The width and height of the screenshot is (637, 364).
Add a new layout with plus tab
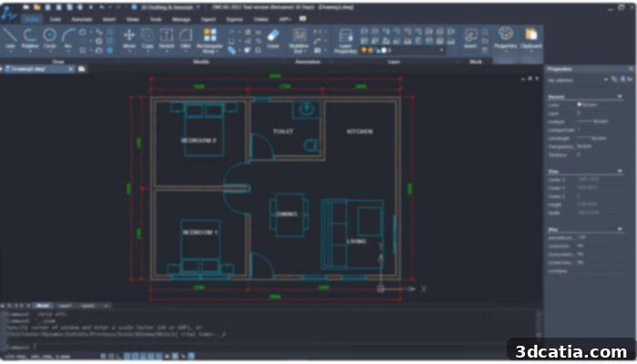point(106,306)
